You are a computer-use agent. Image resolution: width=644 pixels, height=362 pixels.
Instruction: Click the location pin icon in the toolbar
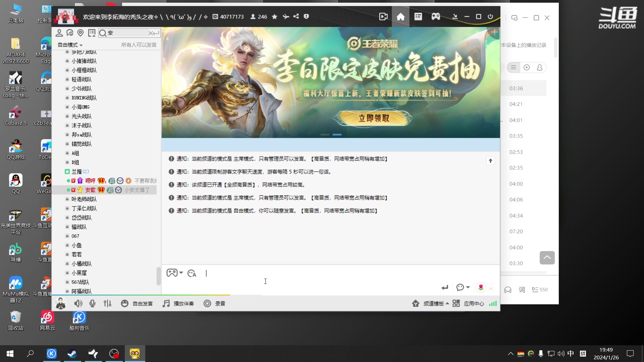tap(80, 33)
